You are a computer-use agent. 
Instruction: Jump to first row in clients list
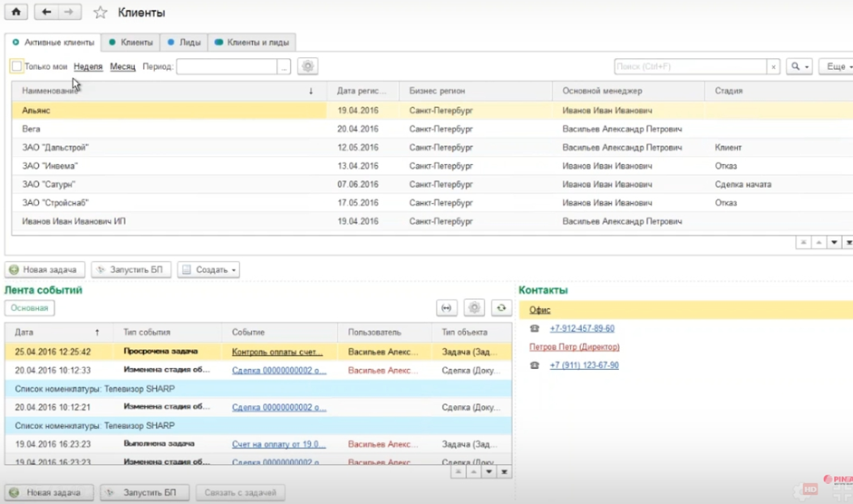[x=803, y=242]
